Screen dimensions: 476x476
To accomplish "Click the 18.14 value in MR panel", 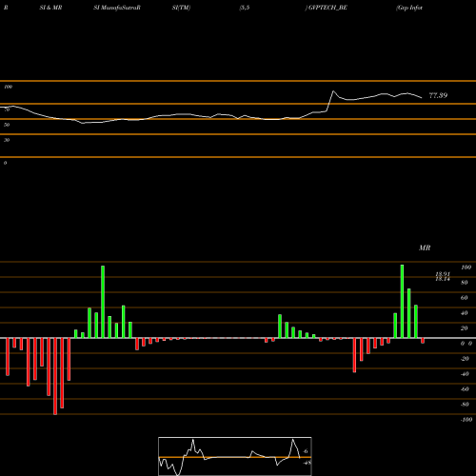I will (443, 279).
